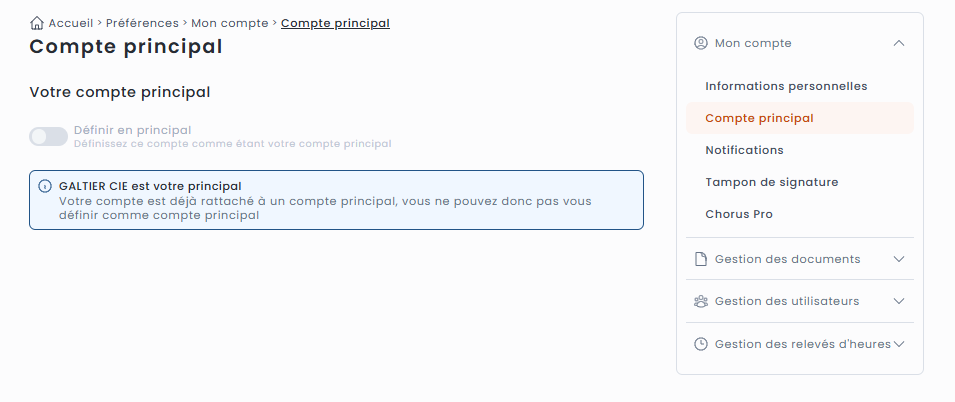Collapse the Mon compte section chevron
The width and height of the screenshot is (955, 402).
tap(899, 43)
